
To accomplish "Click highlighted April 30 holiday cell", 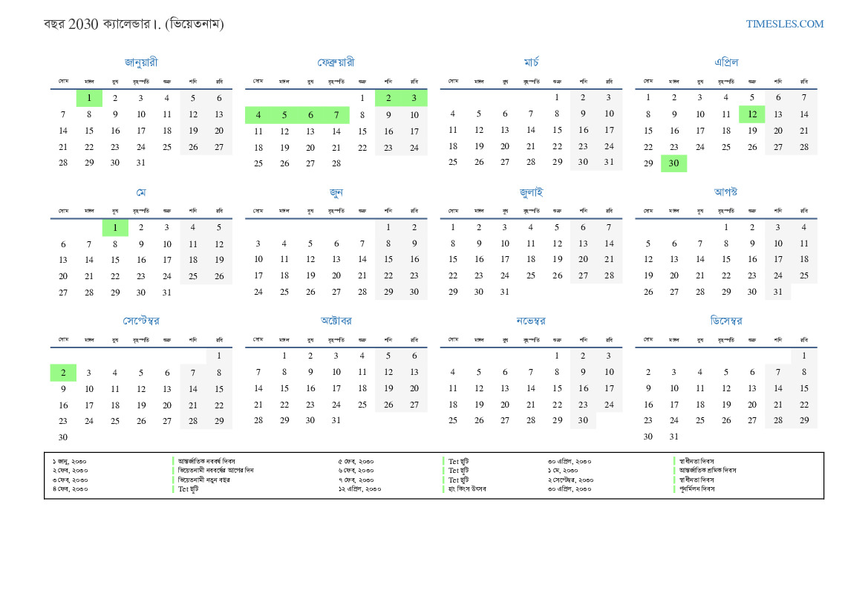I will [x=673, y=163].
